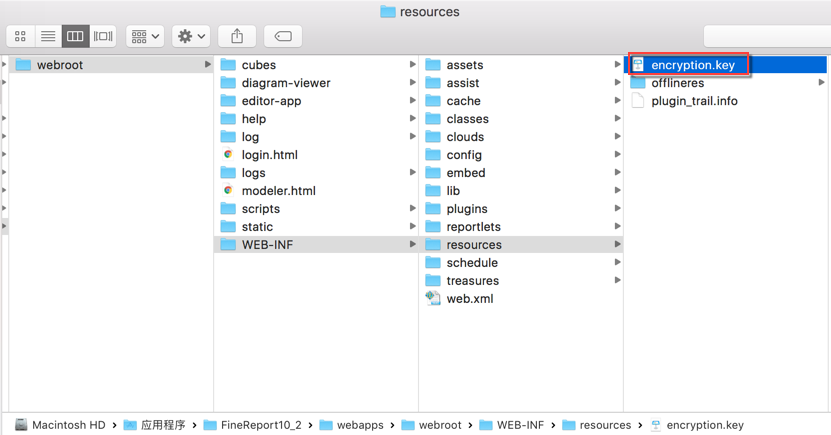Select the lib folder
The image size is (831, 435).
coord(521,191)
